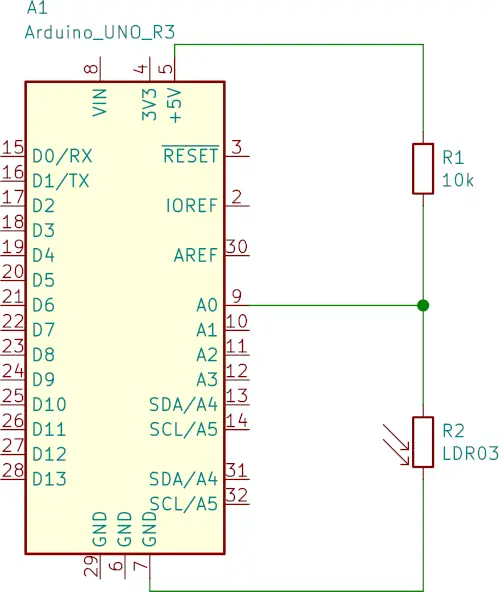Click the A1 analog pin label
Viewport: 500px width, 592px height.
coord(207,330)
